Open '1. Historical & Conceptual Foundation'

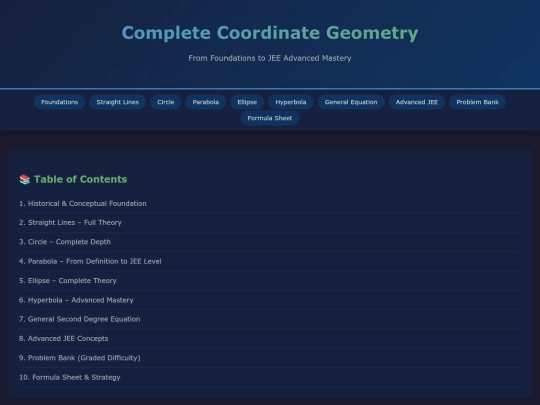click(x=83, y=204)
